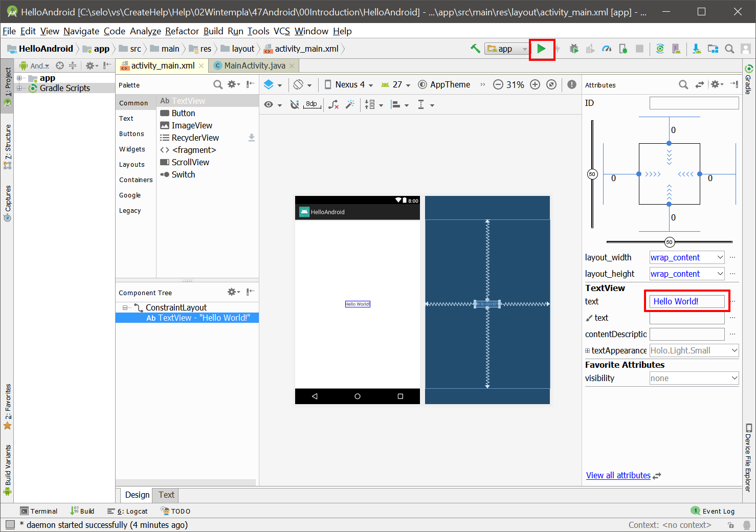Open the Design Surface layers dropdown
The image size is (756, 532).
point(273,84)
